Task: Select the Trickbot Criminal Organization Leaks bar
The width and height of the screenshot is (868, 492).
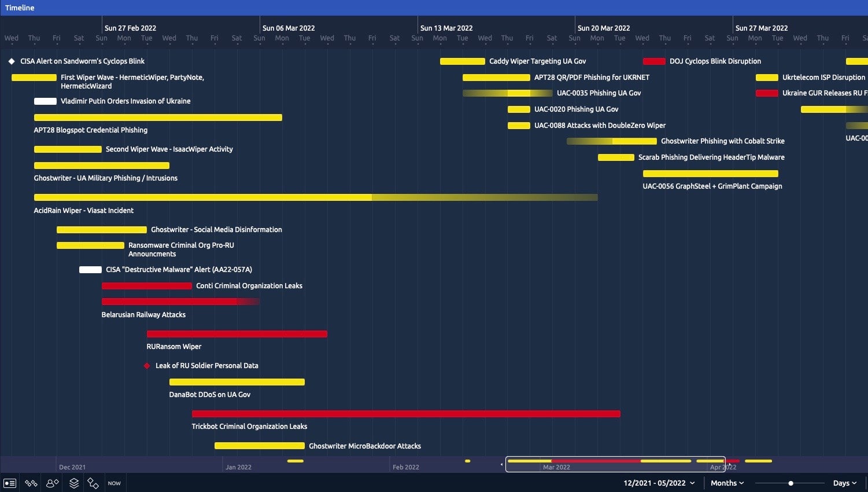Action: pos(406,414)
